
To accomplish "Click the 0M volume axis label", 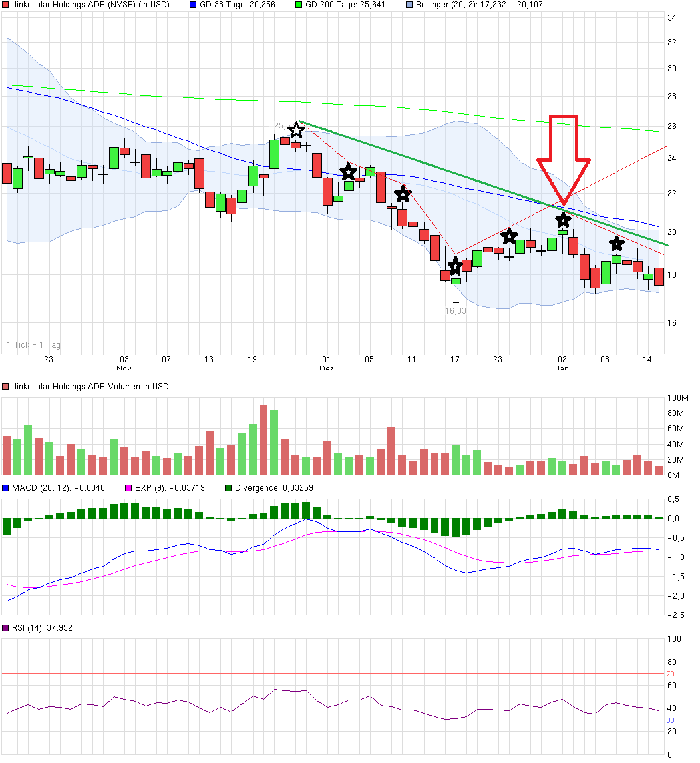I will point(674,475).
